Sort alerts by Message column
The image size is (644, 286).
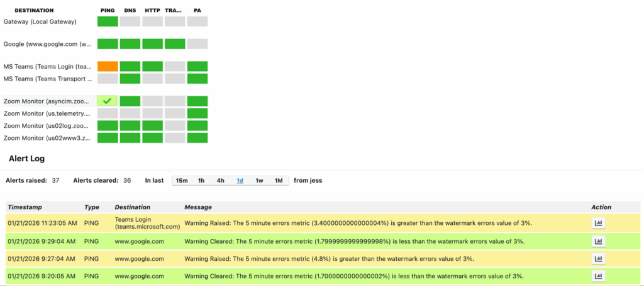tap(198, 207)
